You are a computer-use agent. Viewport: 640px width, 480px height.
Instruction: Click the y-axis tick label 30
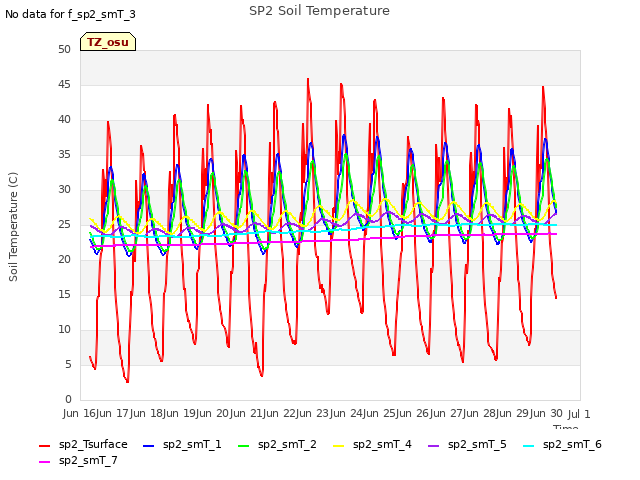(x=64, y=189)
